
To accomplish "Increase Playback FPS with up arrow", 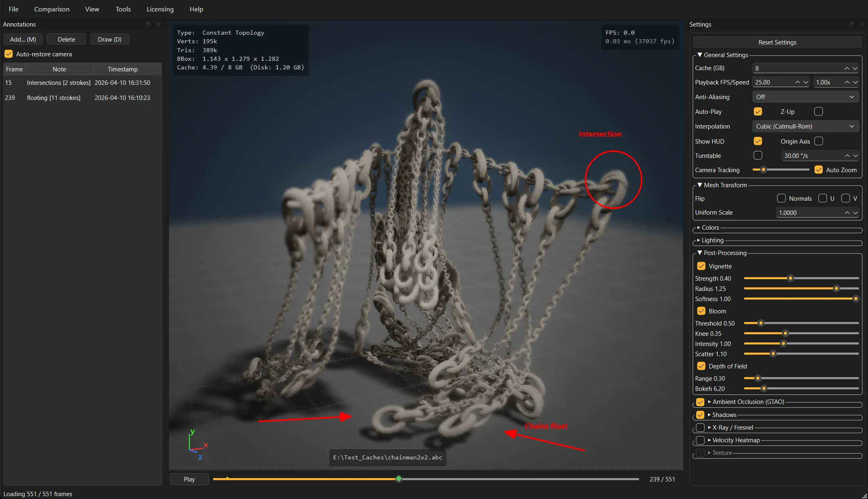I will click(x=797, y=82).
